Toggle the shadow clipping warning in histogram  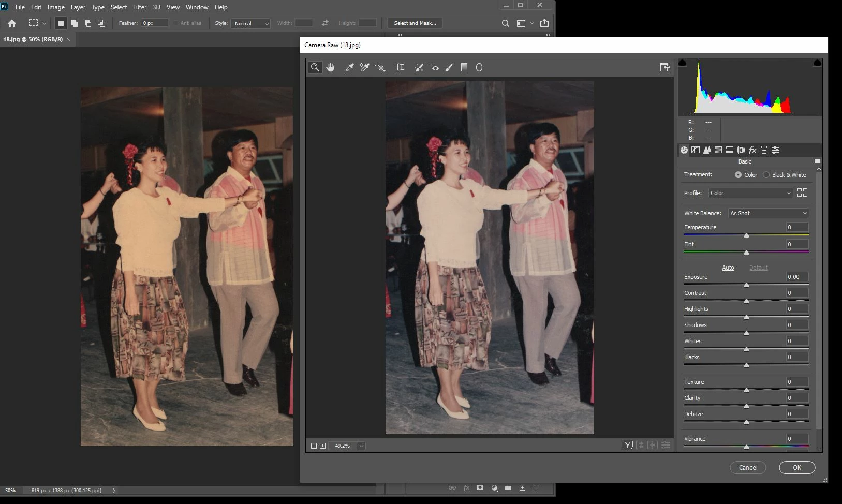click(683, 63)
